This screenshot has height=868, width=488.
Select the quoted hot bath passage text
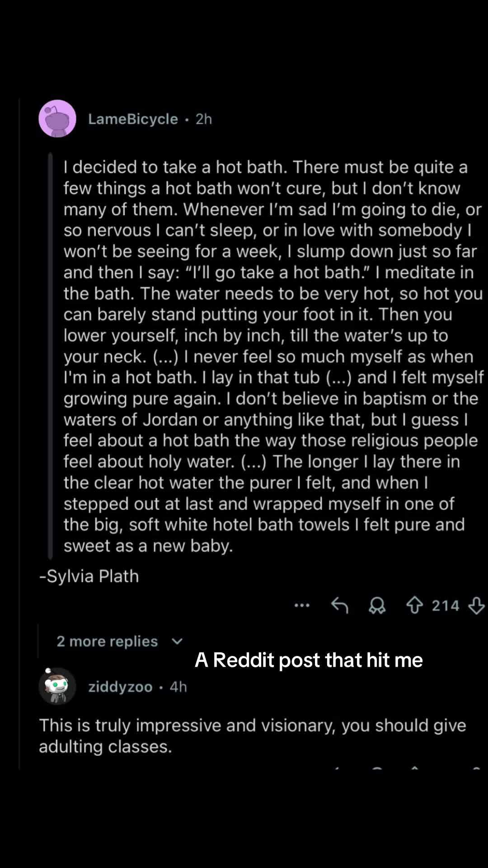coord(273,356)
